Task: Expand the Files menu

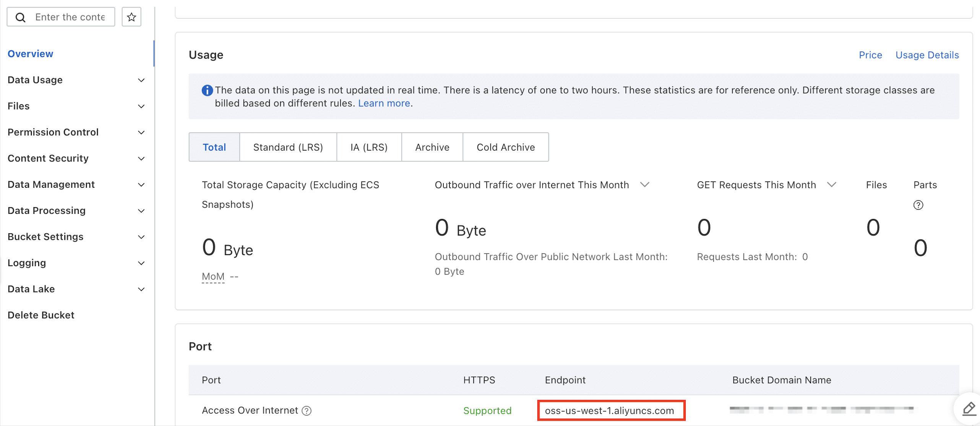Action: pyautogui.click(x=76, y=106)
